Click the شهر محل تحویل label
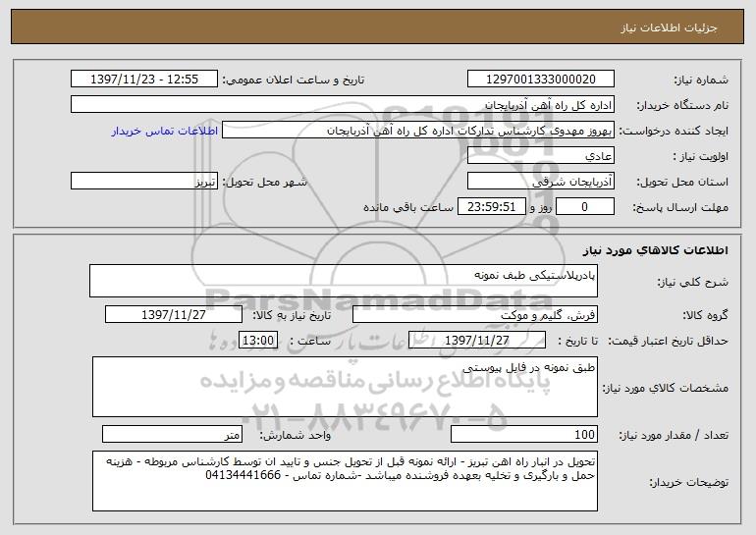The image size is (756, 535). coord(264,183)
